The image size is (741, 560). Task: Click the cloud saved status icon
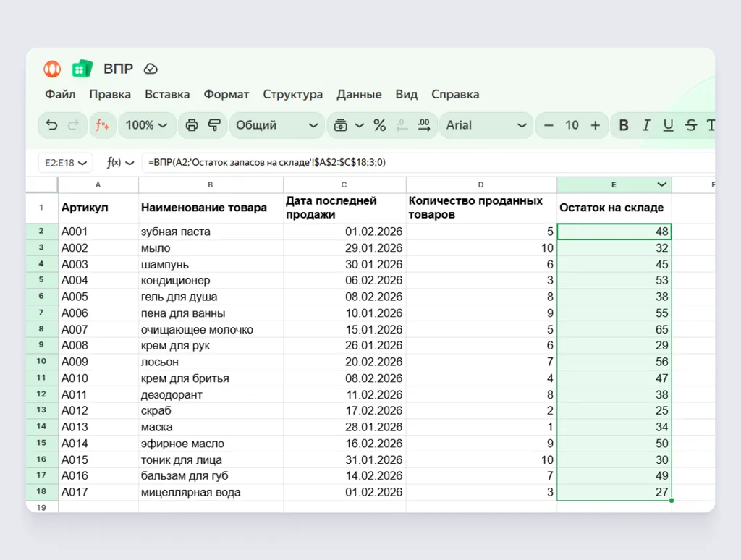151,69
